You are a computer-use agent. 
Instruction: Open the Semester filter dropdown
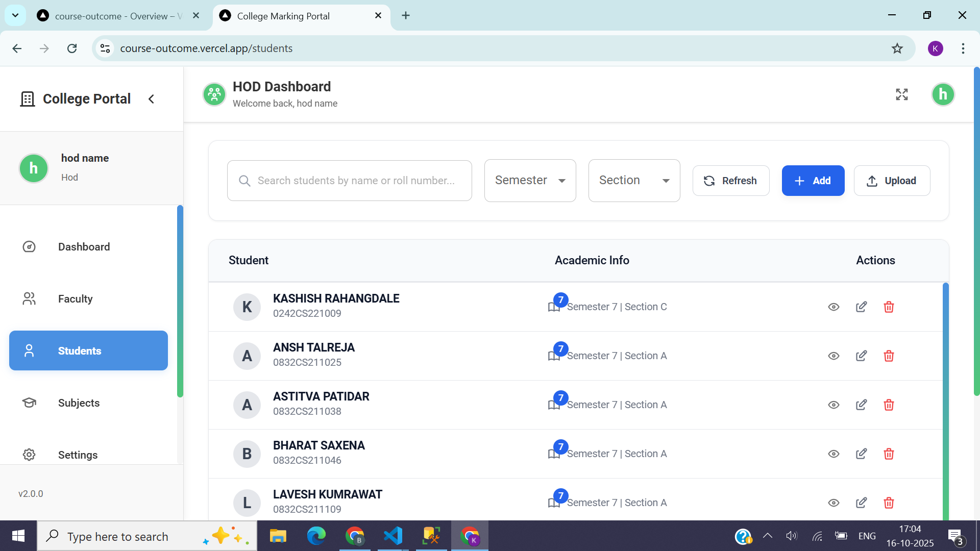[530, 181]
